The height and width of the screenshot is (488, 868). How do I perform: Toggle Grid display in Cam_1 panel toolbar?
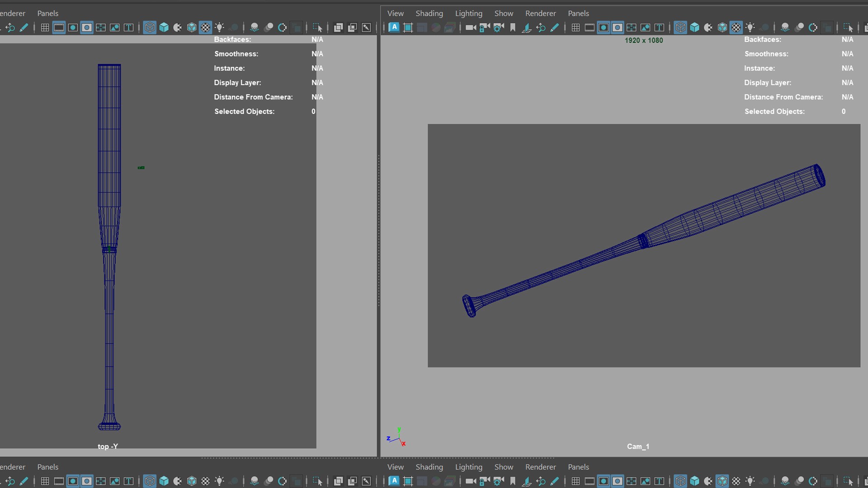coord(576,28)
